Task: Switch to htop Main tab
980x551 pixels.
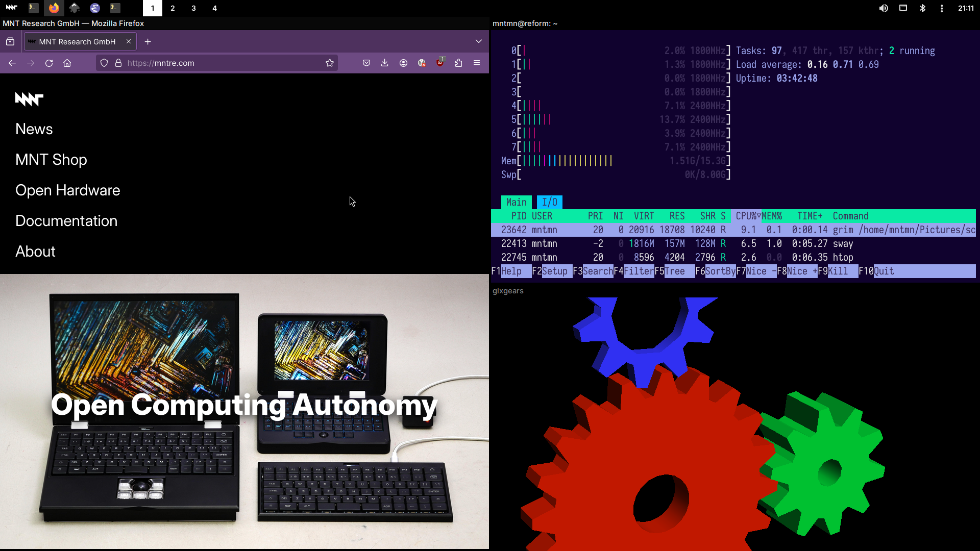Action: 516,202
